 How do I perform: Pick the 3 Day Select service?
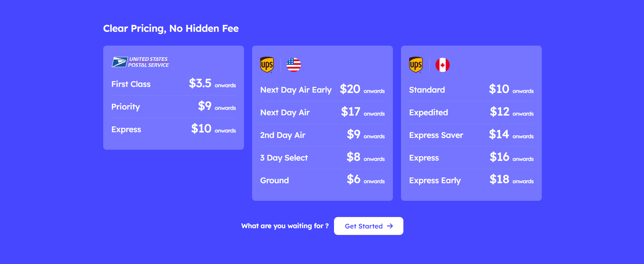pos(284,158)
